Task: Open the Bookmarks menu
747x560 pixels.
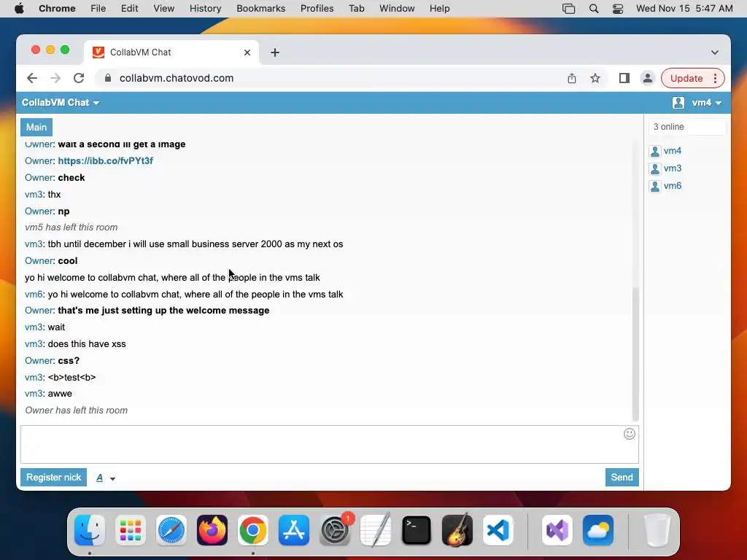Action: [260, 9]
